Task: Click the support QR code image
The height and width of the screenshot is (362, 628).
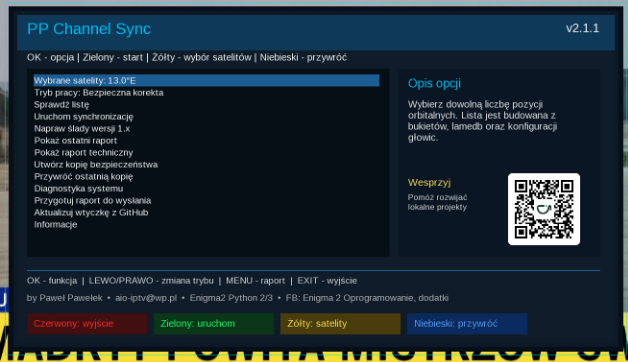Action: click(x=544, y=209)
